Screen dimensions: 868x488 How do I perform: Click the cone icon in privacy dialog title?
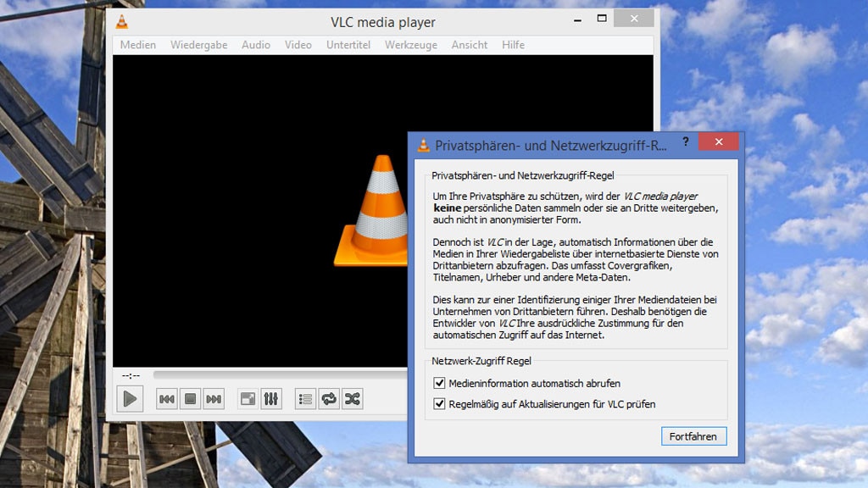(x=424, y=145)
